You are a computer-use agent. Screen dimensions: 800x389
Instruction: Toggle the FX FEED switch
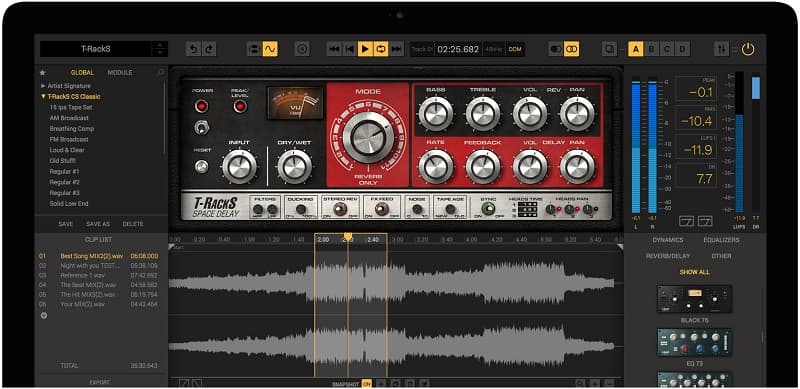click(x=381, y=209)
